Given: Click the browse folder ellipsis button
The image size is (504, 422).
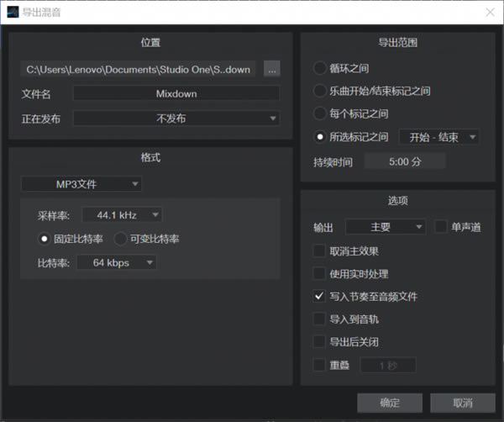Looking at the screenshot, I should [x=271, y=69].
